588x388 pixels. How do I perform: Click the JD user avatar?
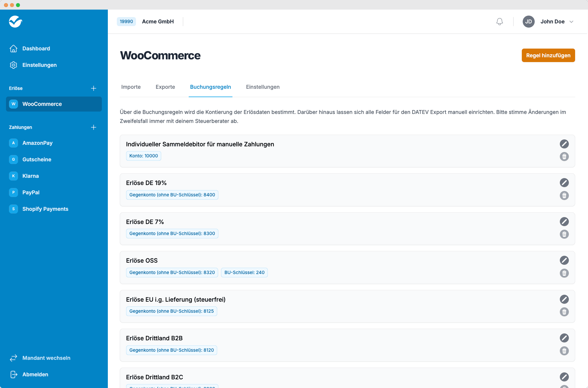(528, 22)
